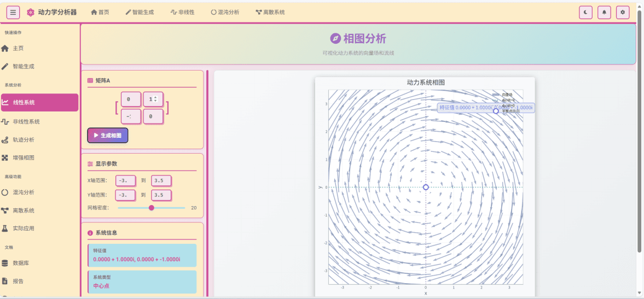Screen dimensions: 644x299
Task: Click X轴范围 minimum input field
Action: coord(125,181)
